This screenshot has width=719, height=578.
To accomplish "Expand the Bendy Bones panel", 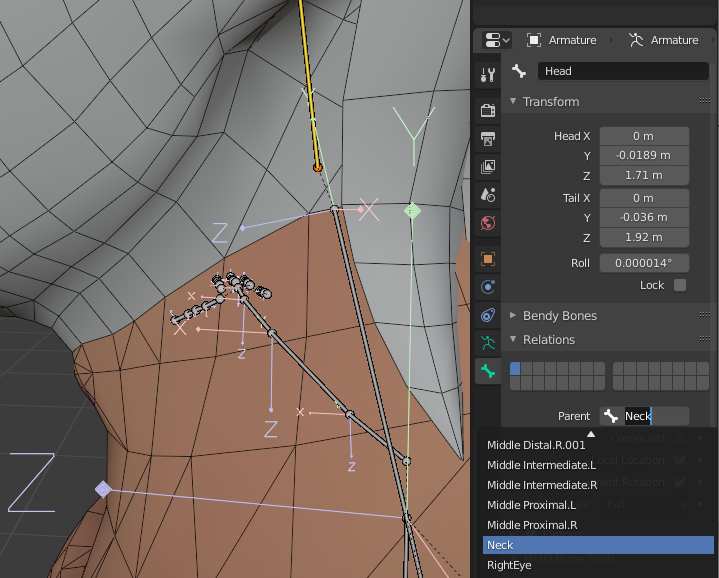I will click(513, 315).
